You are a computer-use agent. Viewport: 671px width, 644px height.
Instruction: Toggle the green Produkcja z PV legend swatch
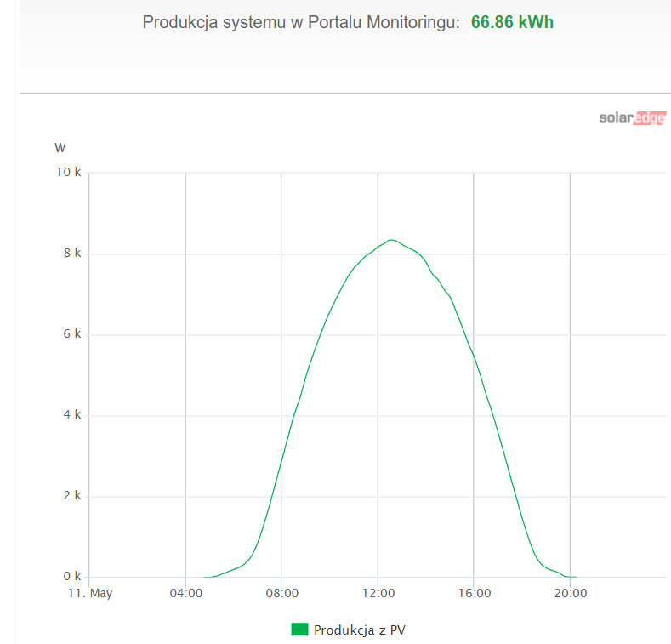coord(299,630)
